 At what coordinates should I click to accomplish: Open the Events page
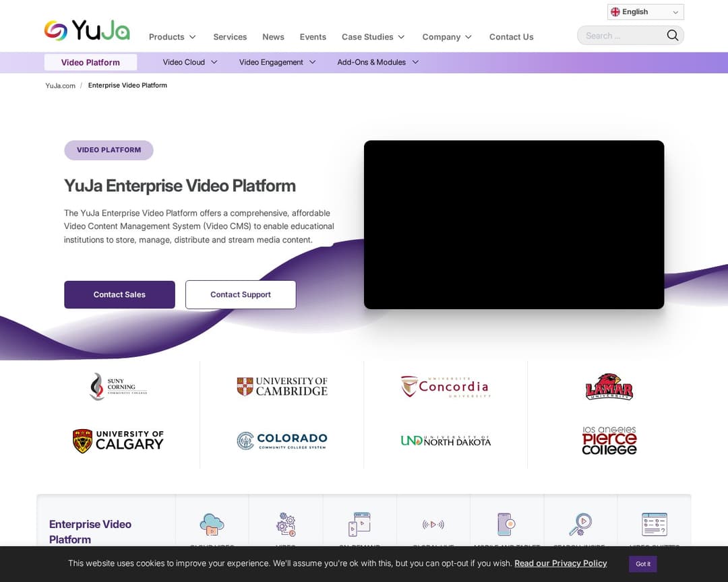point(313,36)
